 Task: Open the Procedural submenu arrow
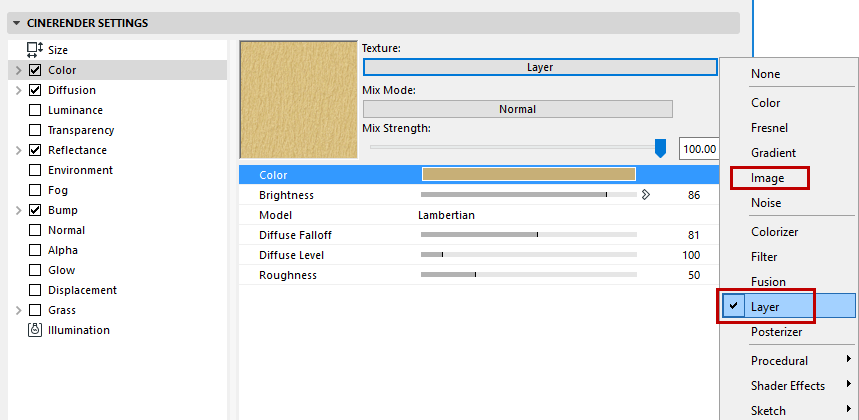(x=849, y=359)
